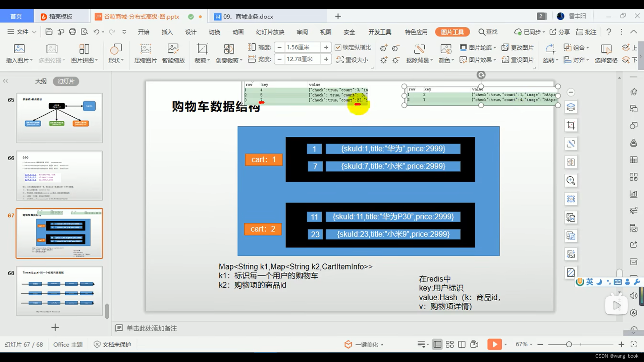Click 抠除背景 remove background tool
The height and width of the screenshot is (362, 644).
click(419, 53)
